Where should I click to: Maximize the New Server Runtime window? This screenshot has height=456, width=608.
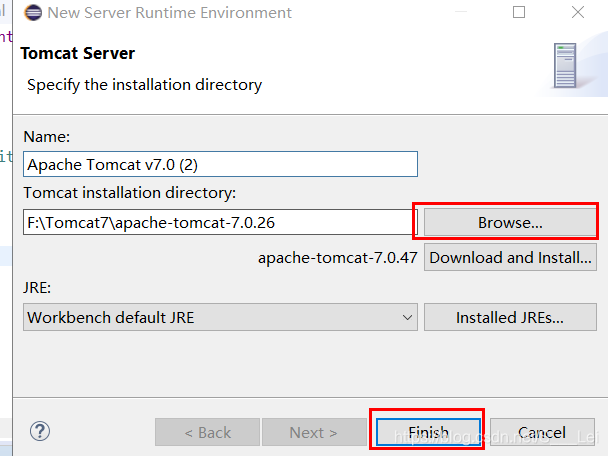(519, 12)
